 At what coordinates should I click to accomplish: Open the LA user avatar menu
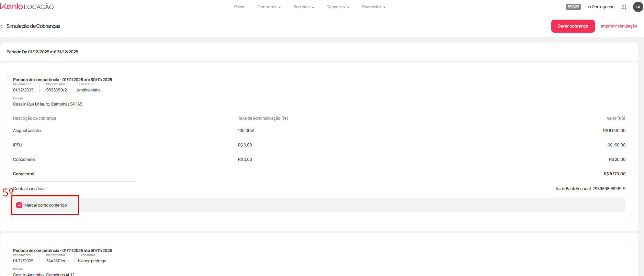pos(638,7)
